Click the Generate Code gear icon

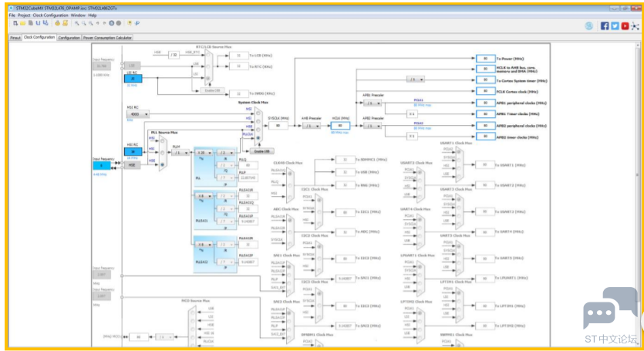point(58,23)
